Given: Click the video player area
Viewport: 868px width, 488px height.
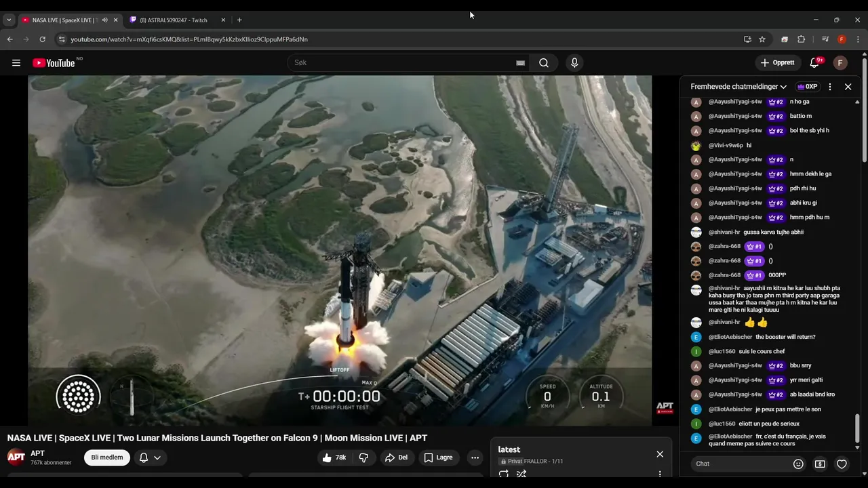Looking at the screenshot, I should tap(340, 251).
